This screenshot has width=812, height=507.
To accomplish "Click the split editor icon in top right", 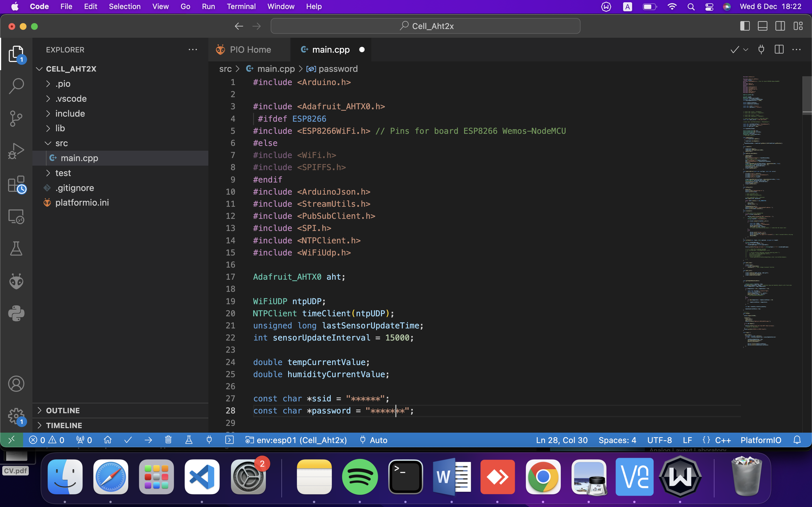I will [779, 49].
